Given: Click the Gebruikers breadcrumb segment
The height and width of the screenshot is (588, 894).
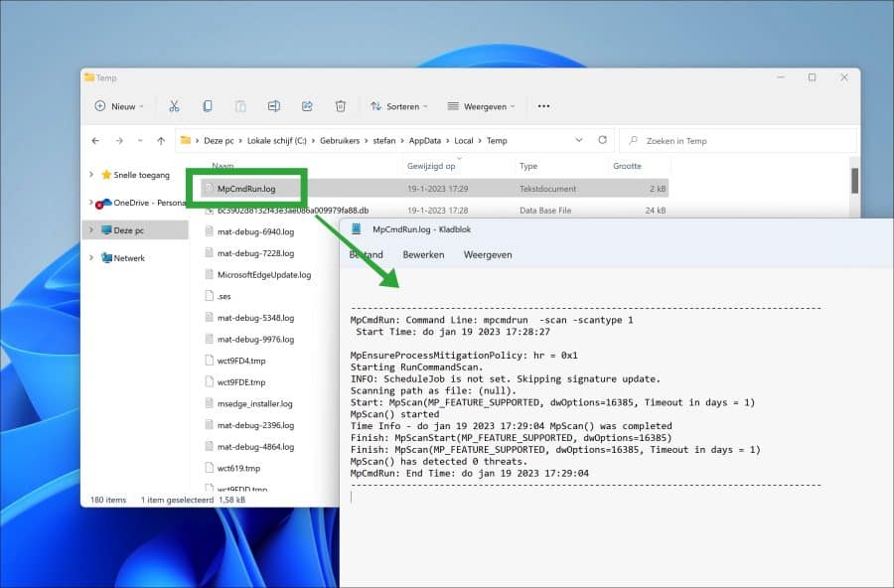Looking at the screenshot, I should [340, 140].
